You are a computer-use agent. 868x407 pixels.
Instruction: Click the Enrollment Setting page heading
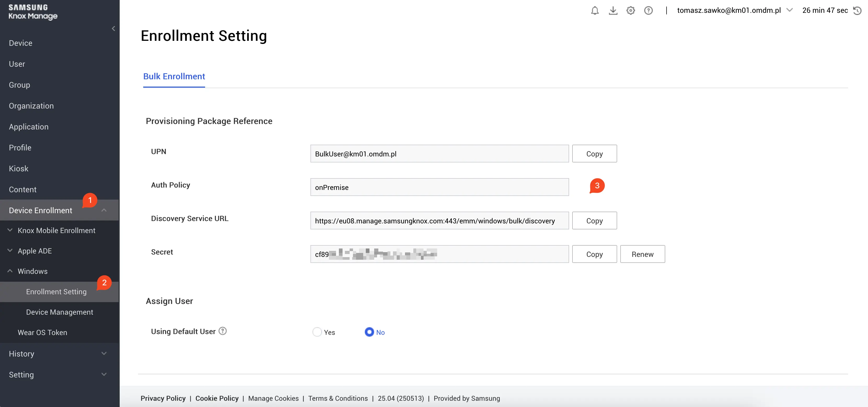pos(204,36)
